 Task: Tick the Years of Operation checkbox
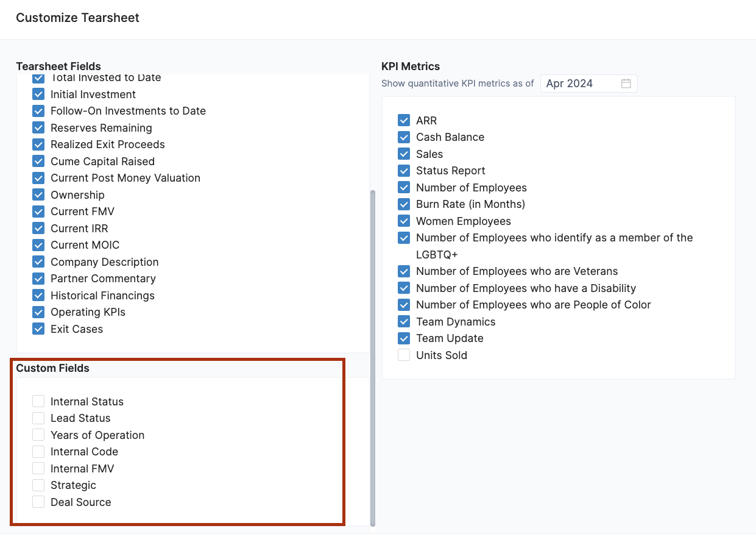tap(38, 435)
